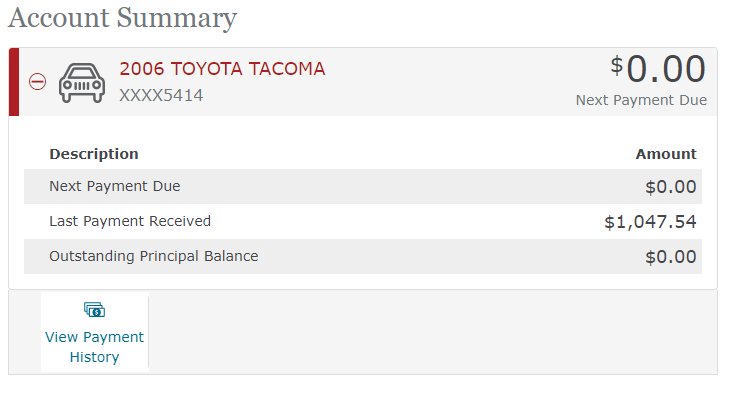Click the Account Summary heading

point(122,18)
